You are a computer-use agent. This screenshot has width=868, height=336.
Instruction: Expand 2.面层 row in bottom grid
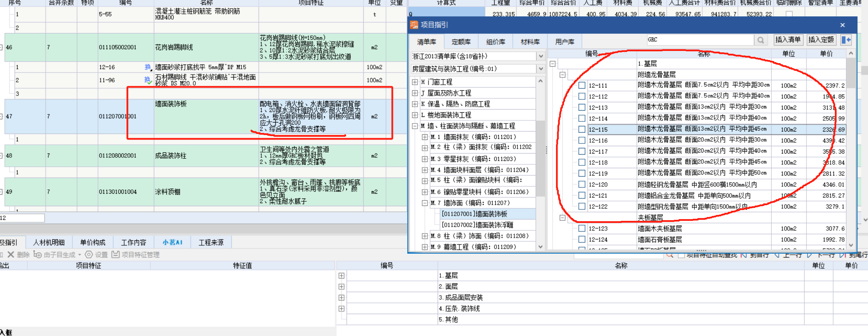tap(341, 287)
